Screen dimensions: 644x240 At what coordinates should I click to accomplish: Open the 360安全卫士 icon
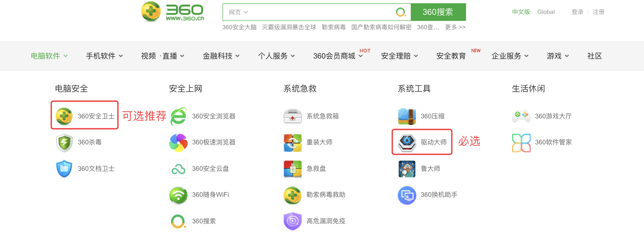point(64,116)
